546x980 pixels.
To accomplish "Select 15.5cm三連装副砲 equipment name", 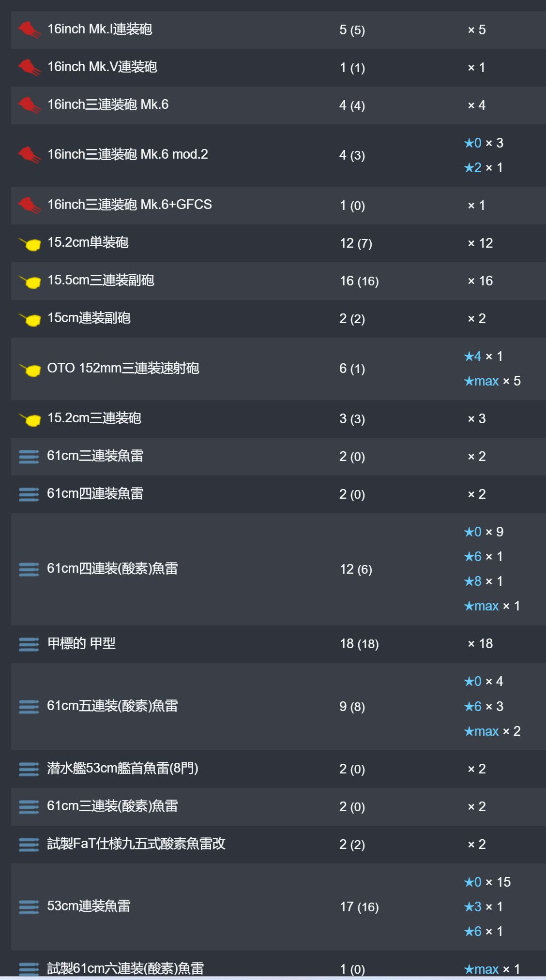I will pos(101,280).
